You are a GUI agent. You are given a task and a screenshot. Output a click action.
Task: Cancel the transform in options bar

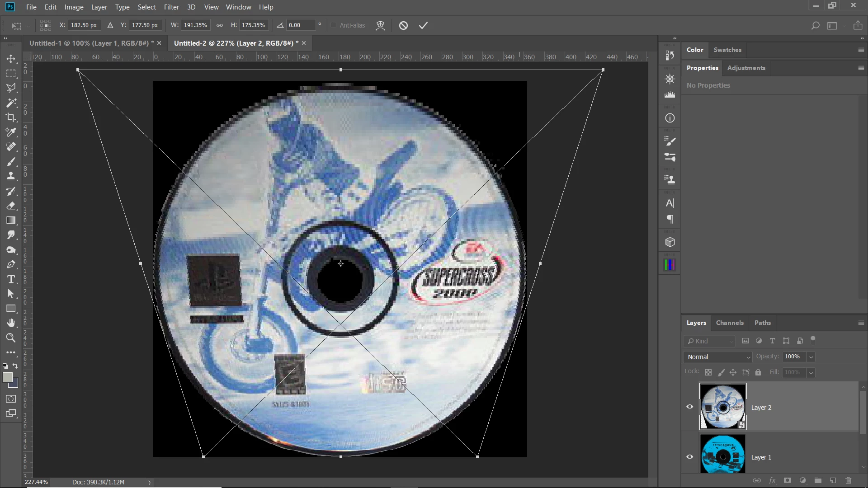(x=403, y=26)
